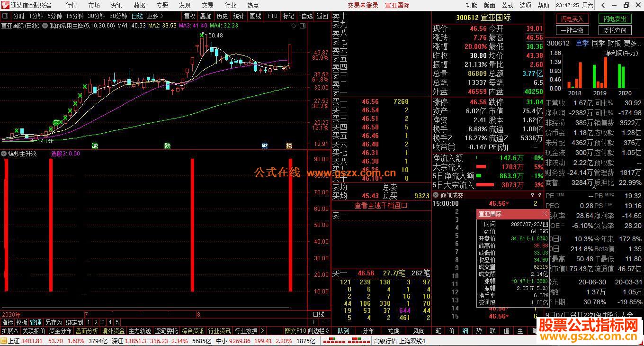Click 查看全速千档盘口 link
Screen dimensions: 644x346
[x=381, y=205]
